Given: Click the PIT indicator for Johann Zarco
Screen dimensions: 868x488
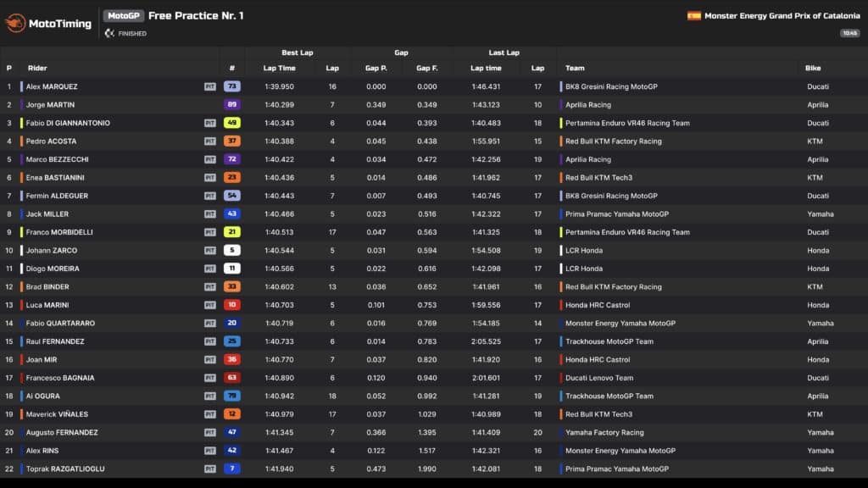Looking at the screenshot, I should click(210, 251).
